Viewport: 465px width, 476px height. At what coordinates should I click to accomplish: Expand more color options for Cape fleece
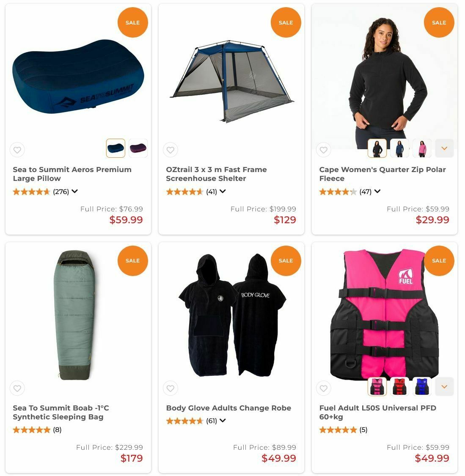(x=444, y=148)
